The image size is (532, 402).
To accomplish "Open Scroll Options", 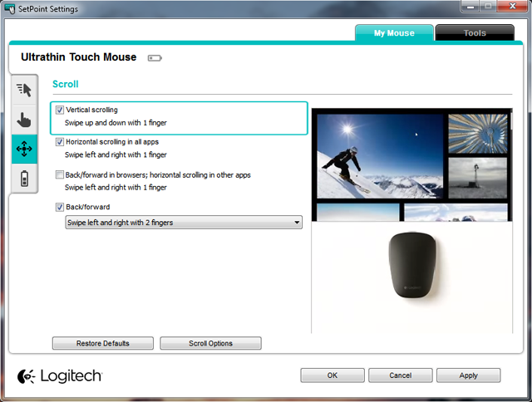I will (x=210, y=343).
